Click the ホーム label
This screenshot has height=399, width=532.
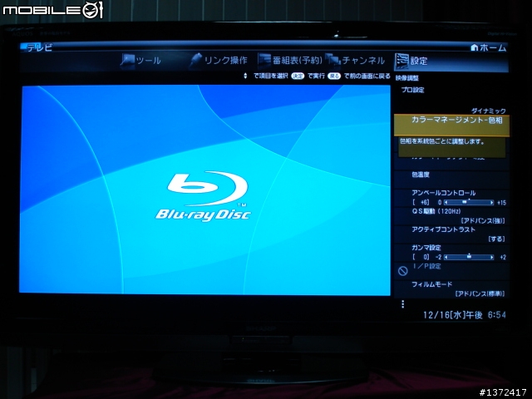click(x=493, y=48)
